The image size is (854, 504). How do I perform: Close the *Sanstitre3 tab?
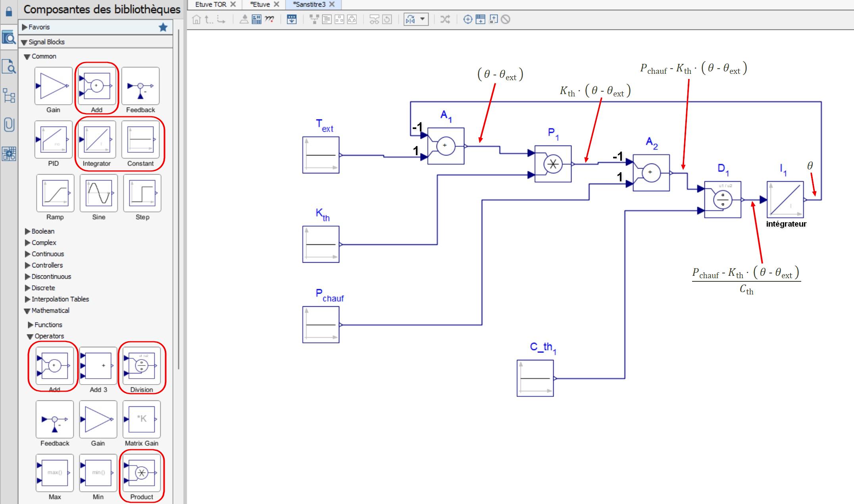(332, 4)
